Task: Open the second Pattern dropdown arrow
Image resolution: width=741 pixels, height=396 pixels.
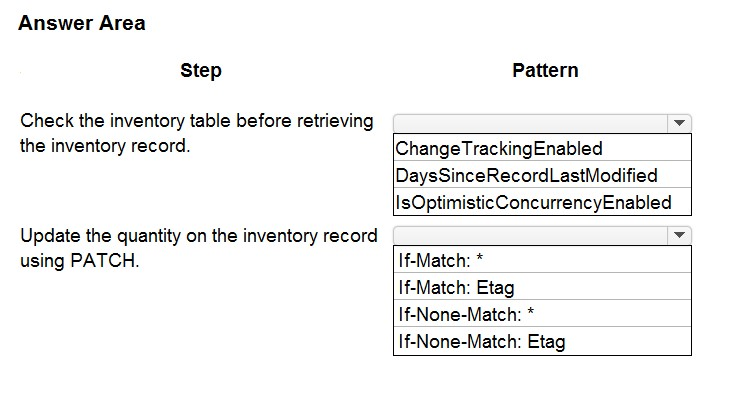Action: point(680,235)
